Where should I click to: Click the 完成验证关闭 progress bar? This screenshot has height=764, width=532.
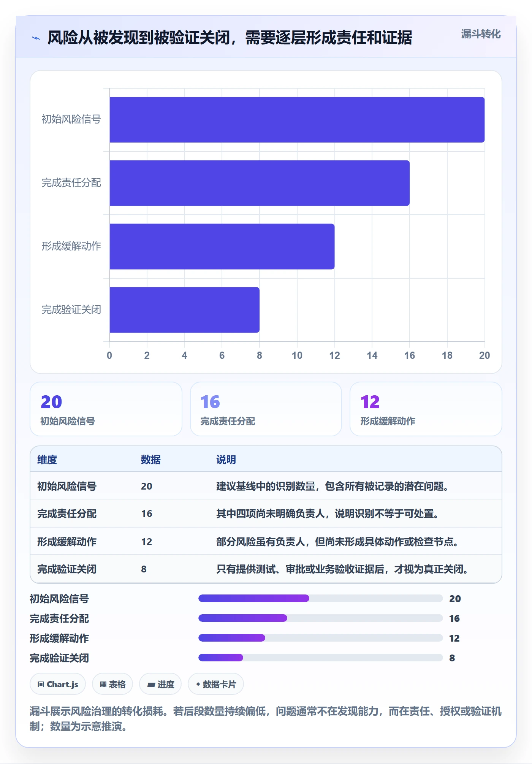[321, 658]
